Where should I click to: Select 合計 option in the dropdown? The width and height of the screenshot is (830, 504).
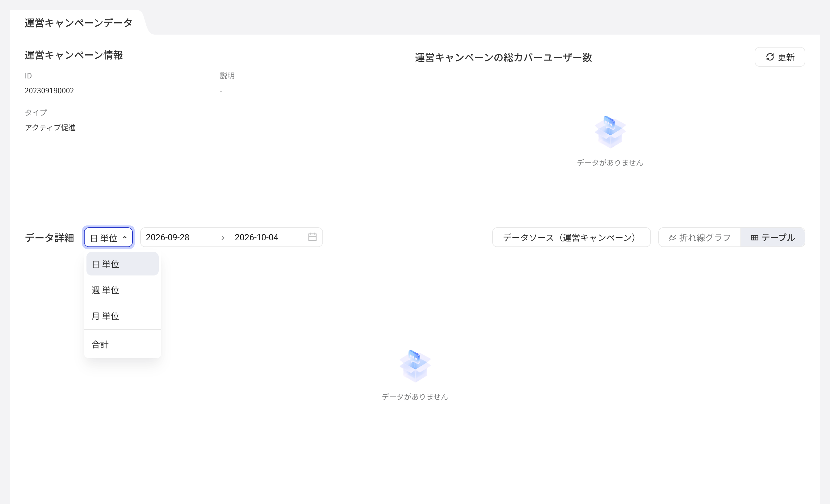coord(122,344)
